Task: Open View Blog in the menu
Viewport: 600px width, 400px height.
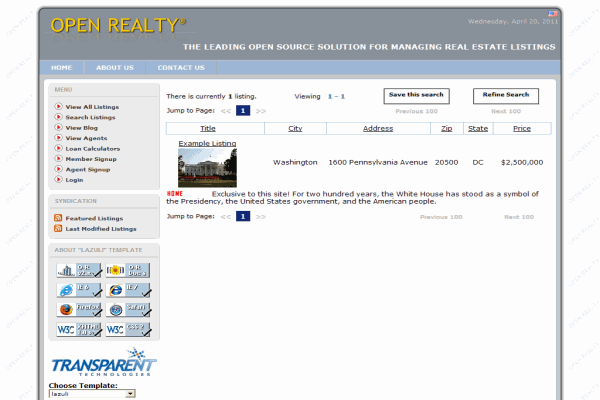Action: coord(82,127)
